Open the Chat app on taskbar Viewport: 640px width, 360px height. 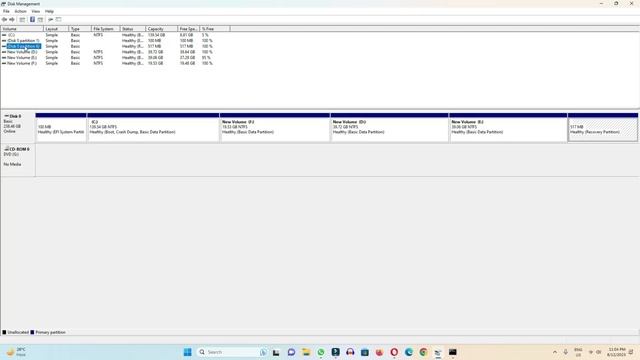[291, 352]
